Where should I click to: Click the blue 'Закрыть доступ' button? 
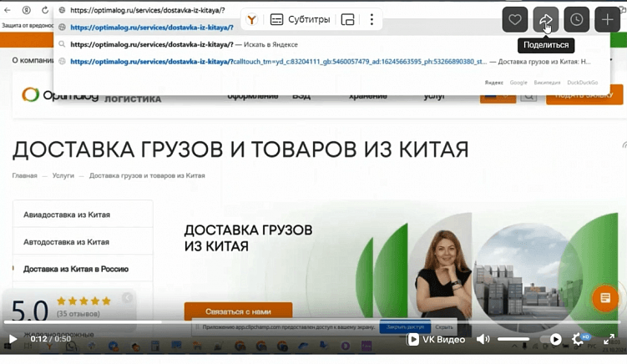(405, 326)
